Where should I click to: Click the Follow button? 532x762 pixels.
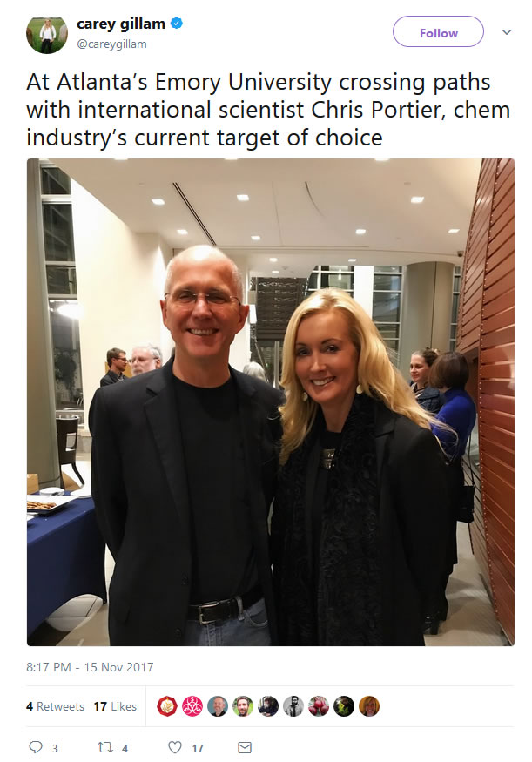coord(438,31)
